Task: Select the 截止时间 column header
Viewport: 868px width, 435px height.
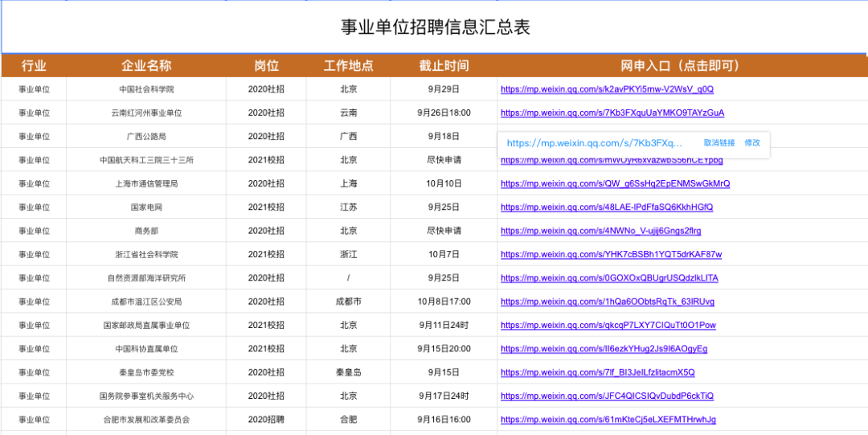Action: (x=444, y=66)
